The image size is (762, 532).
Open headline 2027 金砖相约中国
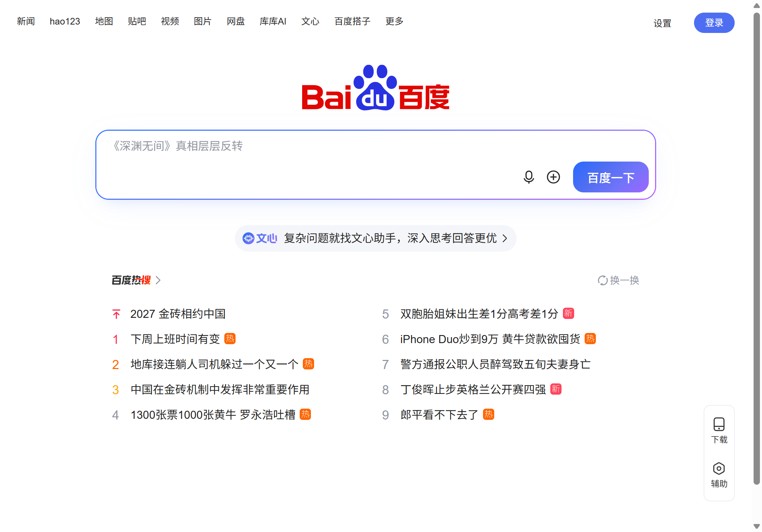[x=178, y=314]
